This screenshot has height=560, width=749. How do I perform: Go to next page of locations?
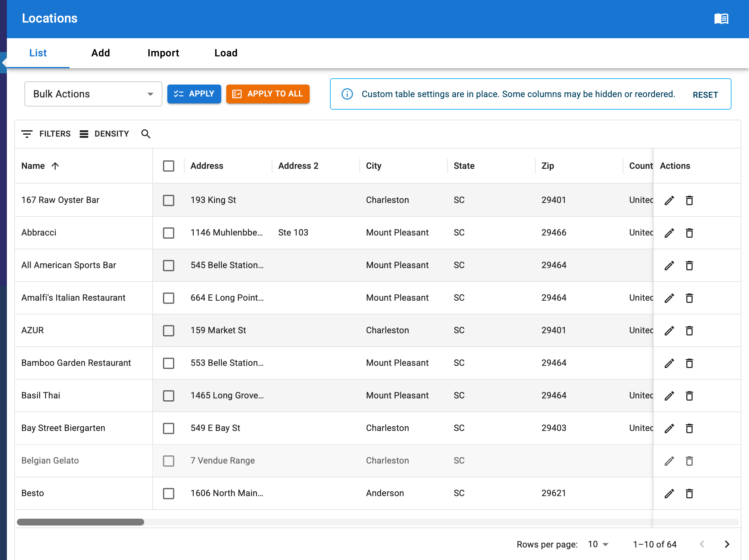tap(727, 544)
